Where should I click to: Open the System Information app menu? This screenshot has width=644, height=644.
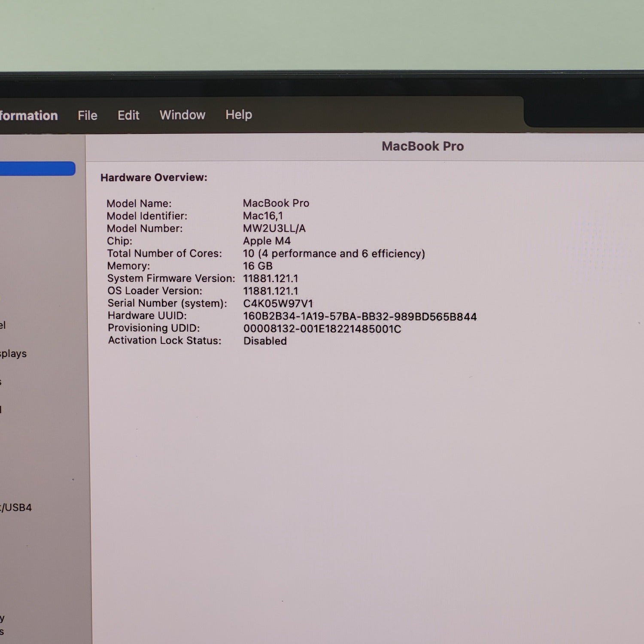(28, 115)
